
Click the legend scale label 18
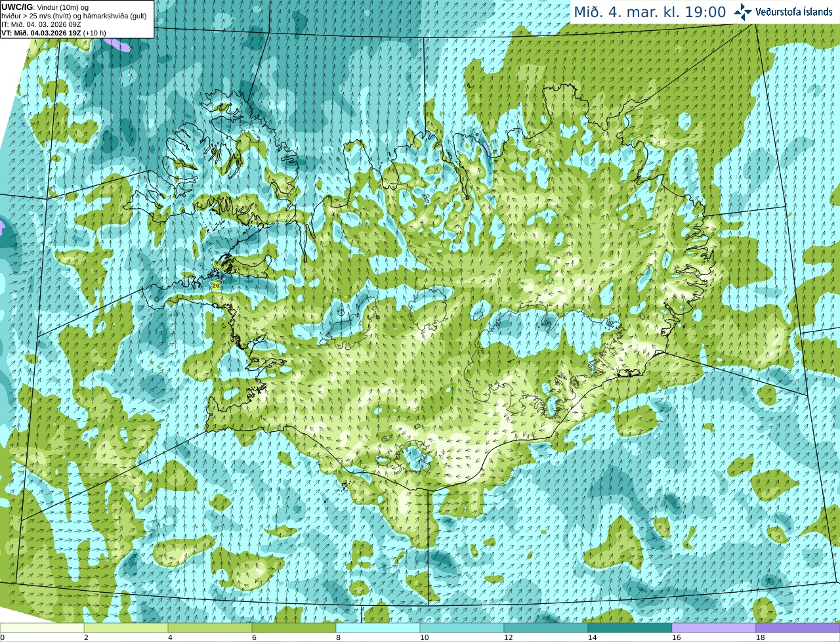point(759,637)
